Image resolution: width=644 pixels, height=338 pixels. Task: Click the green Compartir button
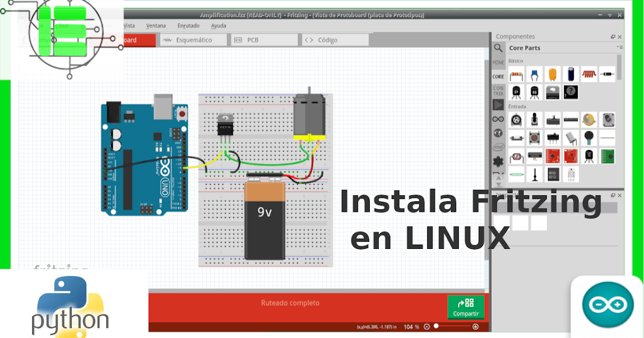466,306
